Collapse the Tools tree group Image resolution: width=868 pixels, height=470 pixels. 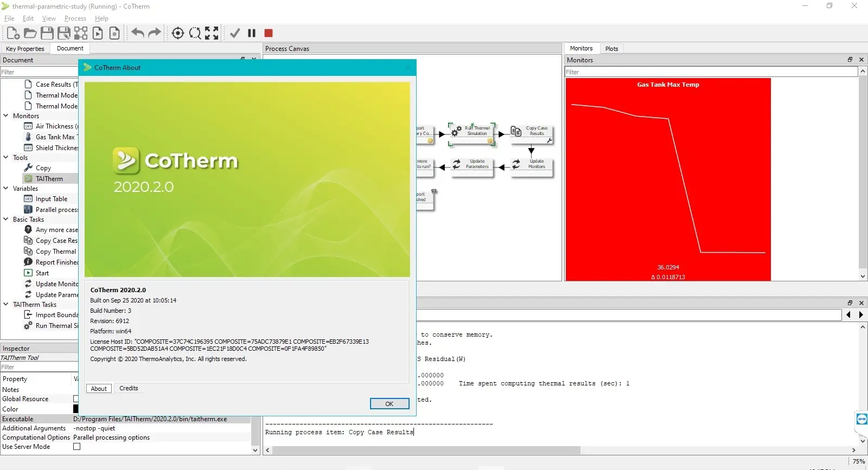(6, 157)
